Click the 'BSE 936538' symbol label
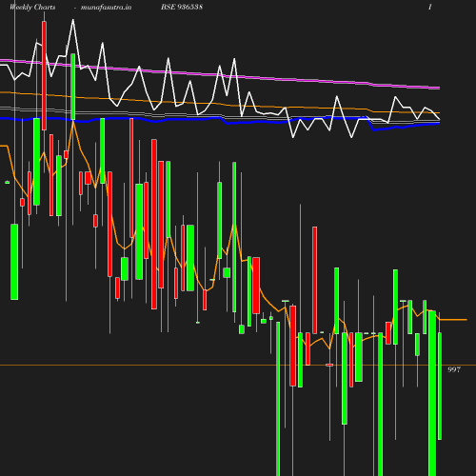 point(182,7)
